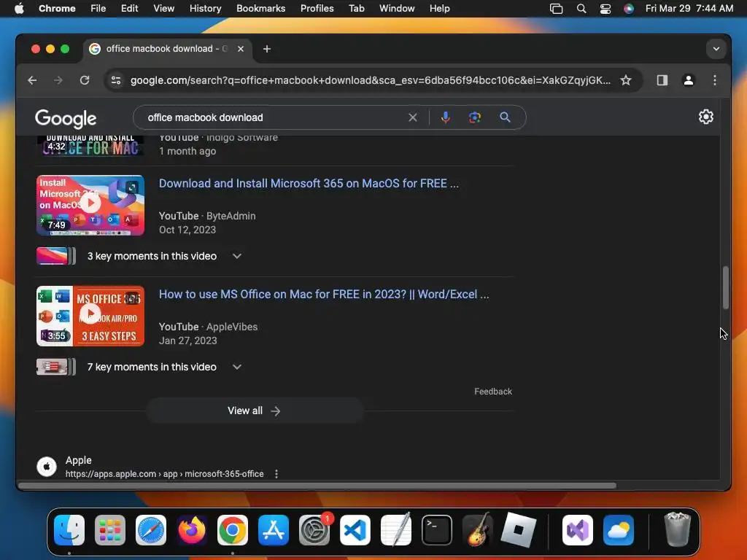Open Visual Studio from the Dock
The image size is (747, 560).
point(578,530)
